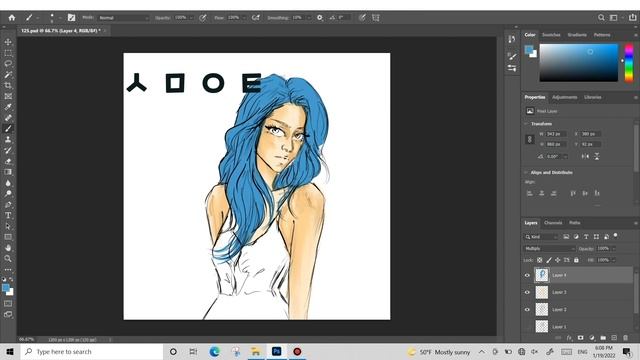Switch to the Gradients tab
This screenshot has width=640, height=360.
click(x=577, y=35)
